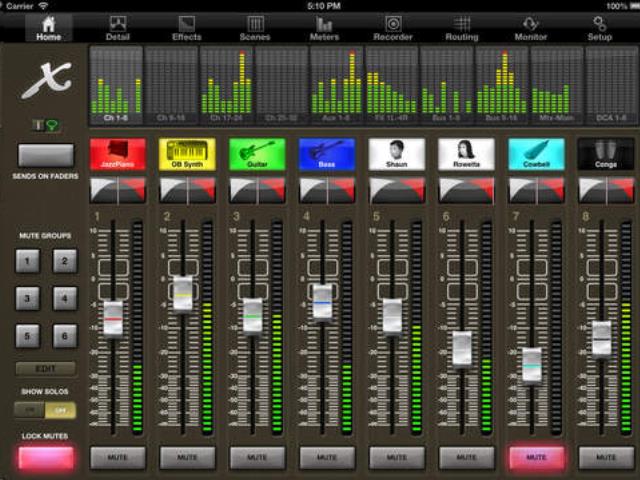Select the Conga channel icon
Screen dimensions: 640x480
tap(606, 154)
